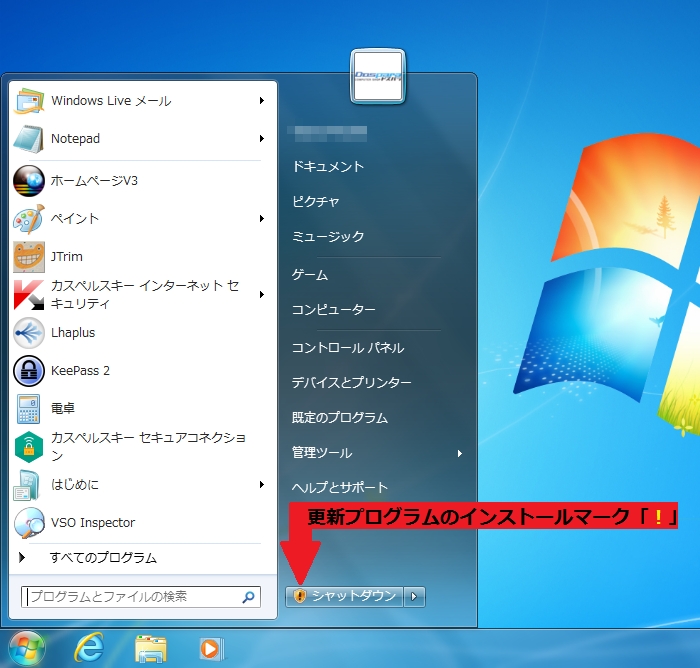Click the Windows Start orb
This screenshot has height=668, width=700.
[27, 648]
